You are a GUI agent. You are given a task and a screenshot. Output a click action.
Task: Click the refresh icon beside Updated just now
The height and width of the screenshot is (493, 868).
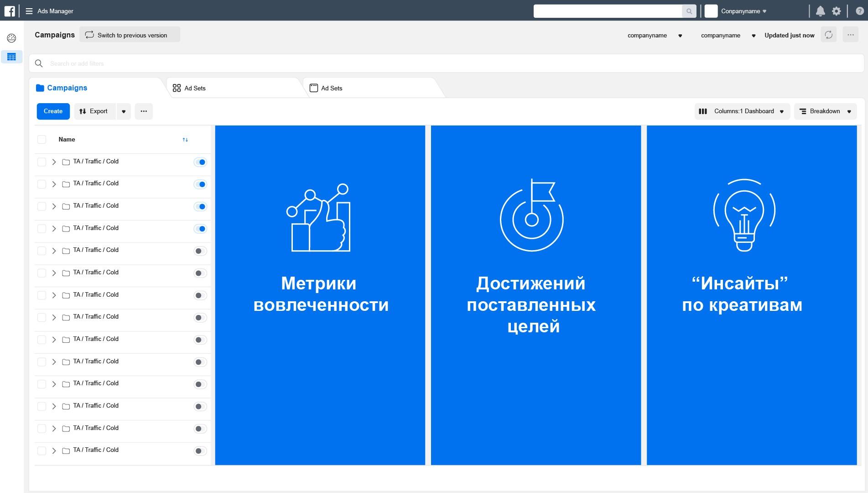(828, 35)
